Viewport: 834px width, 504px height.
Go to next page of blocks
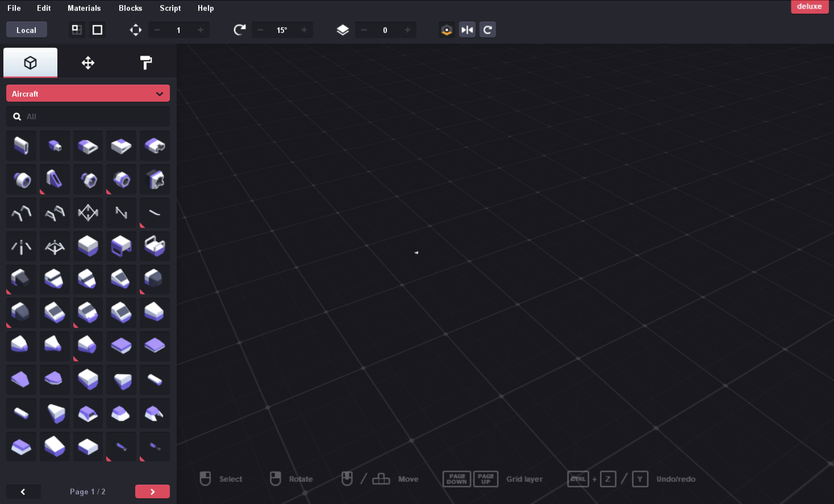pyautogui.click(x=152, y=491)
